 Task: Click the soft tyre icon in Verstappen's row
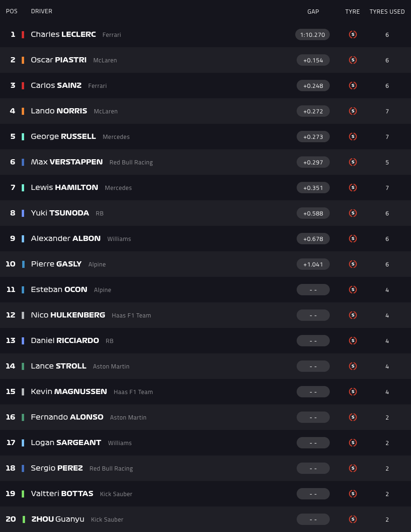(352, 162)
